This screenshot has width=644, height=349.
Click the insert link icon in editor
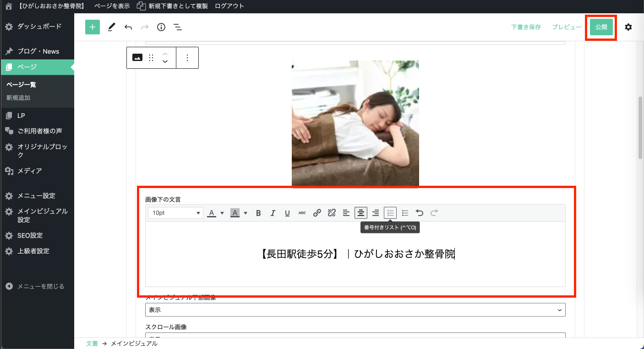[317, 213]
